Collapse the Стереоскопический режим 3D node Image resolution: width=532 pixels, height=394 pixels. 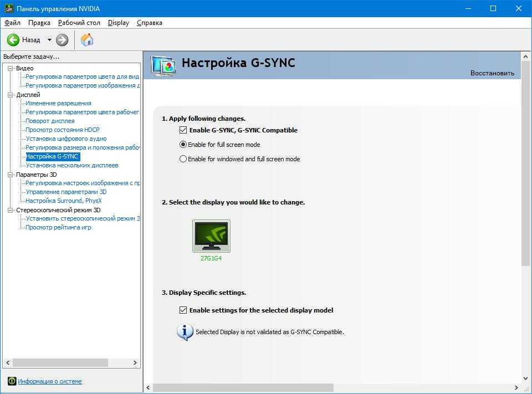coord(10,210)
